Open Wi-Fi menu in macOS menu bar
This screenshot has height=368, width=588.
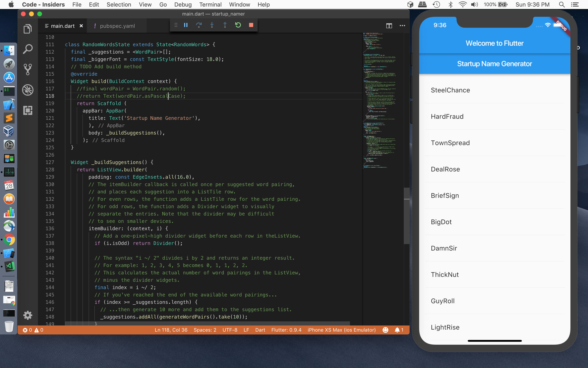462,5
